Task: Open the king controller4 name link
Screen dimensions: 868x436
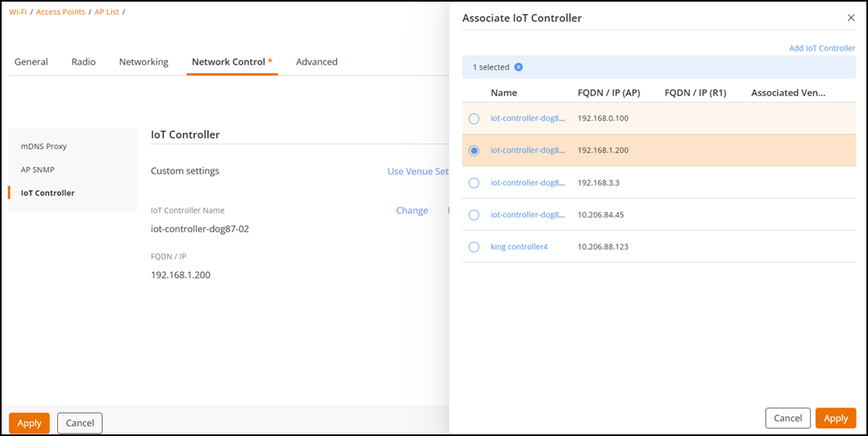Action: coord(519,247)
